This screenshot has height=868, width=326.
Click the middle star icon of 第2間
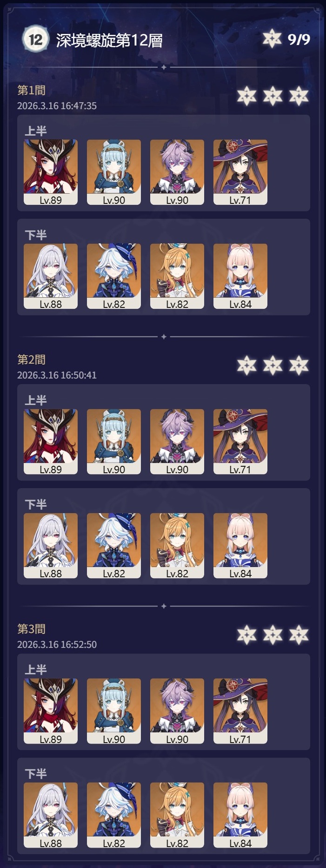(x=273, y=365)
